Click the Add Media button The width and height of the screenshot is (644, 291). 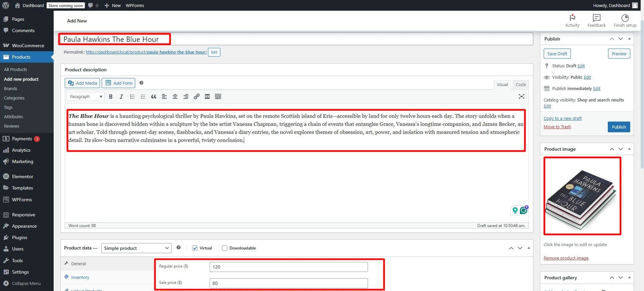coord(82,83)
